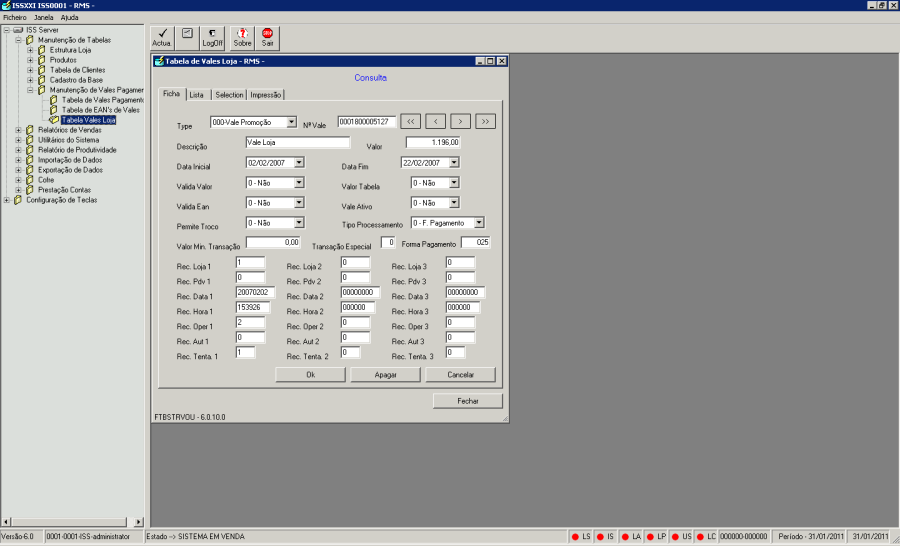The width and height of the screenshot is (900, 546).
Task: Go to first record with << button
Action: click(410, 121)
